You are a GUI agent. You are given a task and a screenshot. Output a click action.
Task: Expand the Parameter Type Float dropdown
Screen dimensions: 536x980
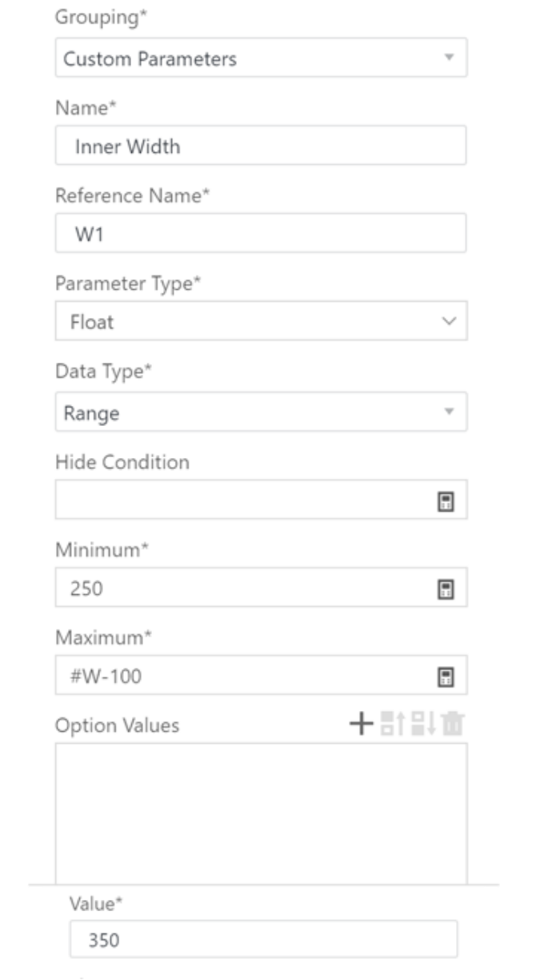(449, 322)
